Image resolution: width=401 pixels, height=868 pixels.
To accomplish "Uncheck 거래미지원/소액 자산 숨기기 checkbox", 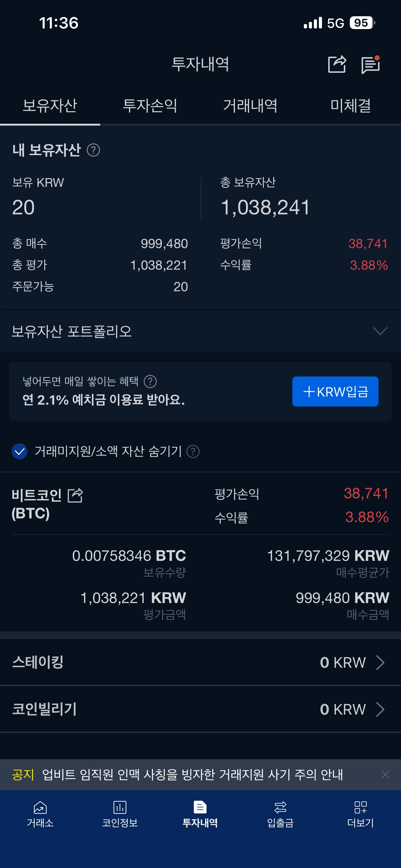I will (x=20, y=451).
